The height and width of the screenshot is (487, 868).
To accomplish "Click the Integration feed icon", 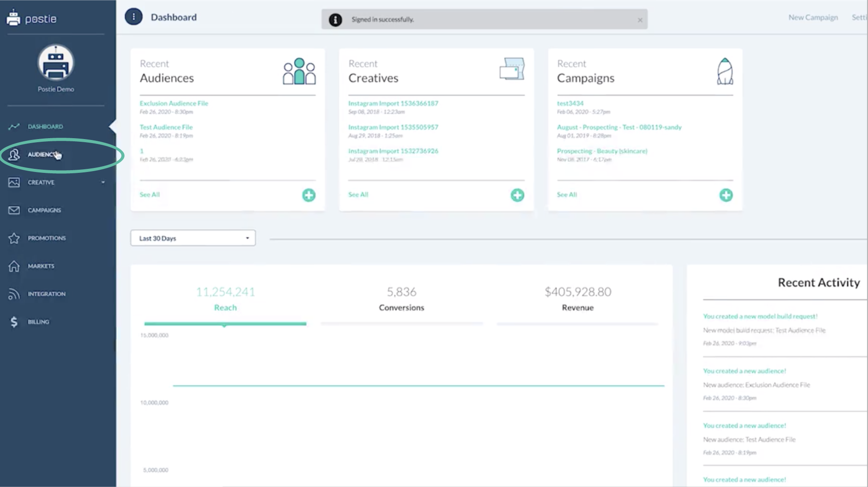I will (14, 294).
